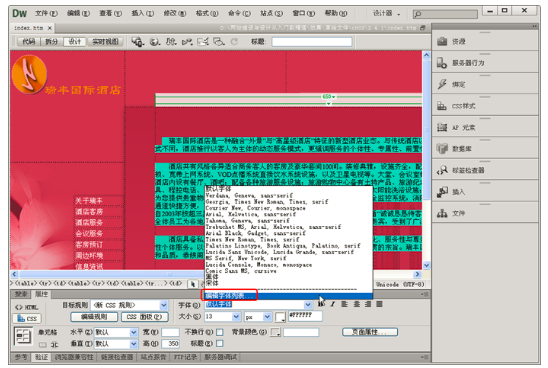Viewport: 548px width, 368px height.
Task: Toggle the 不换行 no-wrap checkbox
Action: coord(220,332)
